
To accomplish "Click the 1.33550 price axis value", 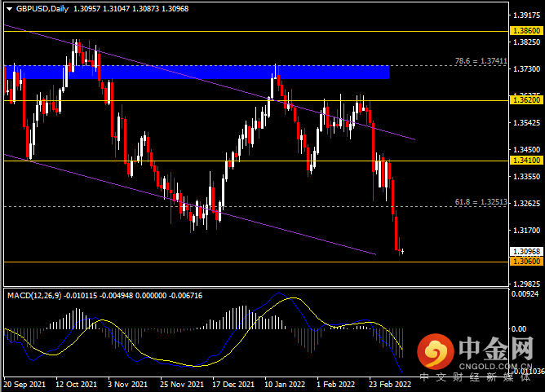I will click(527, 177).
